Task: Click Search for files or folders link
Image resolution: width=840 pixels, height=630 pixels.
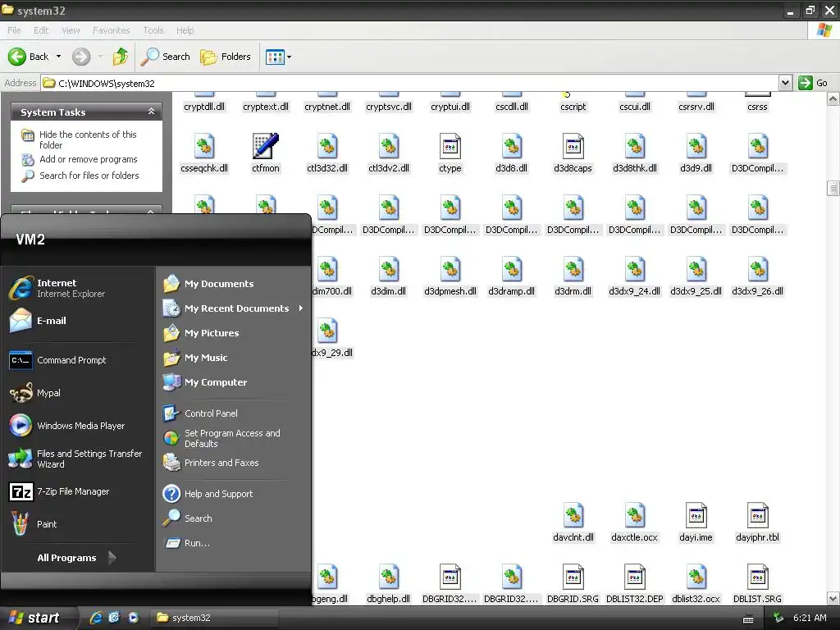Action: click(x=80, y=176)
